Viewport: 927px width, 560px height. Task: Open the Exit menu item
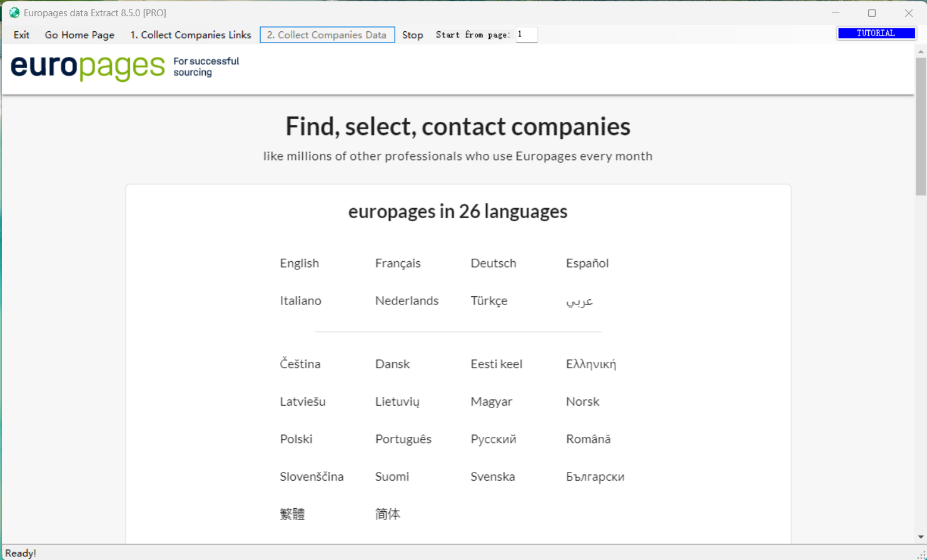pos(21,35)
